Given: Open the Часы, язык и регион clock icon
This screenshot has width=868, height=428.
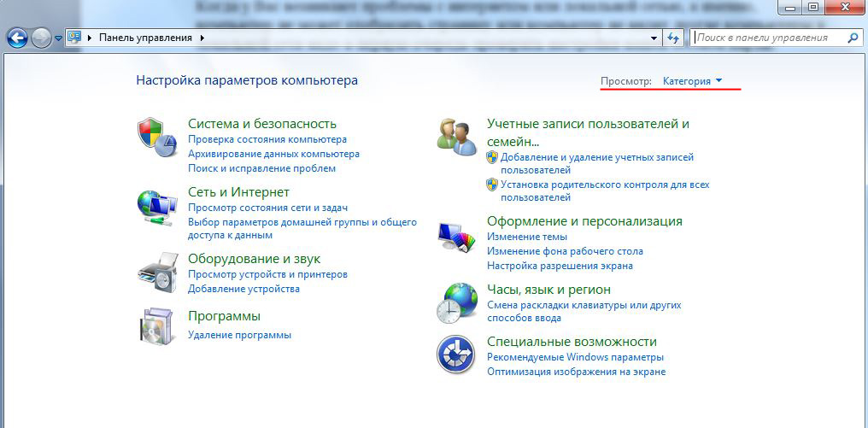Looking at the screenshot, I should click(457, 303).
